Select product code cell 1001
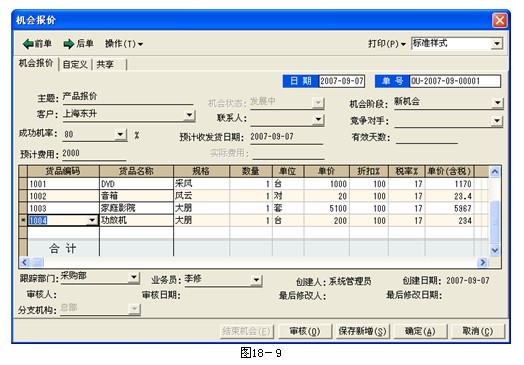 [63, 184]
